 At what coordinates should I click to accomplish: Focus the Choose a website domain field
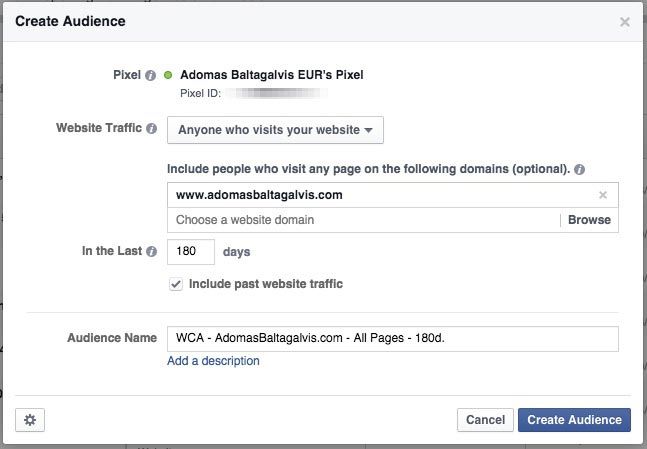(x=360, y=220)
